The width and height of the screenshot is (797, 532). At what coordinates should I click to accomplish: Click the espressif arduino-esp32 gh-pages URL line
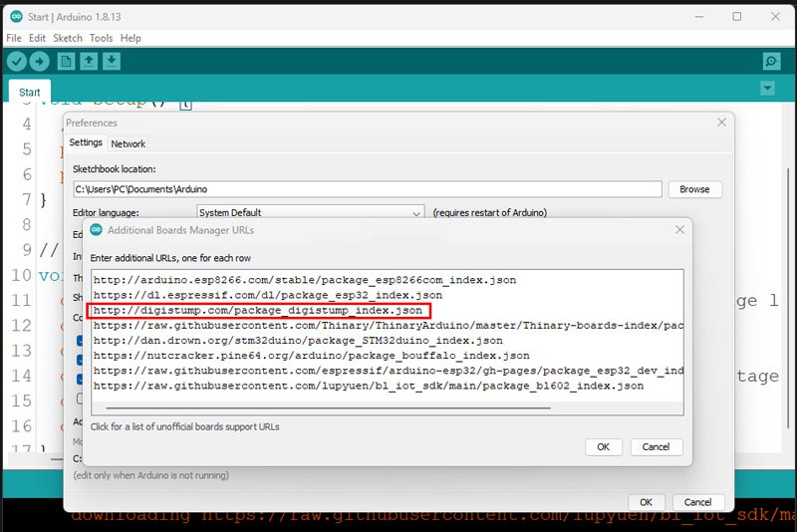389,371
